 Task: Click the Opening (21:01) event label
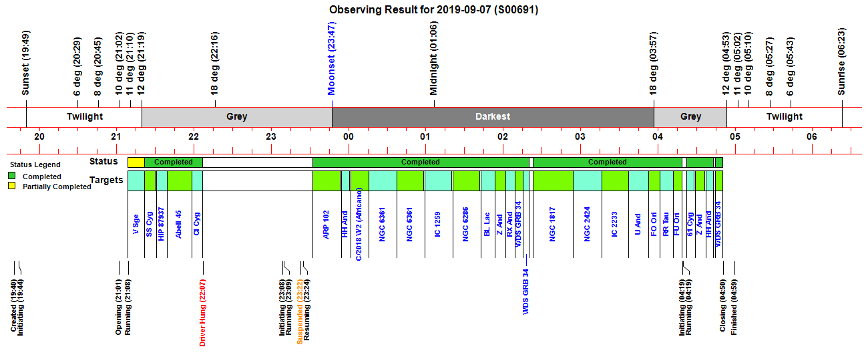pyautogui.click(x=119, y=306)
